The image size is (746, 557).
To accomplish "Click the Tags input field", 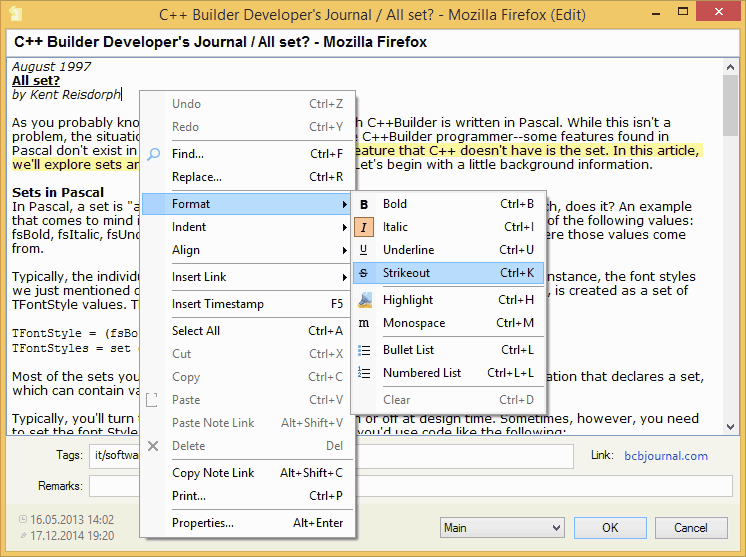I will [331, 456].
